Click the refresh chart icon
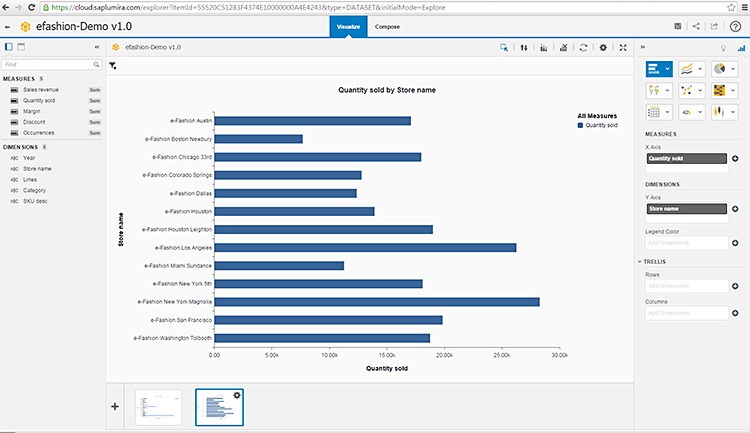Viewport: 750px width, 433px height. tap(583, 47)
